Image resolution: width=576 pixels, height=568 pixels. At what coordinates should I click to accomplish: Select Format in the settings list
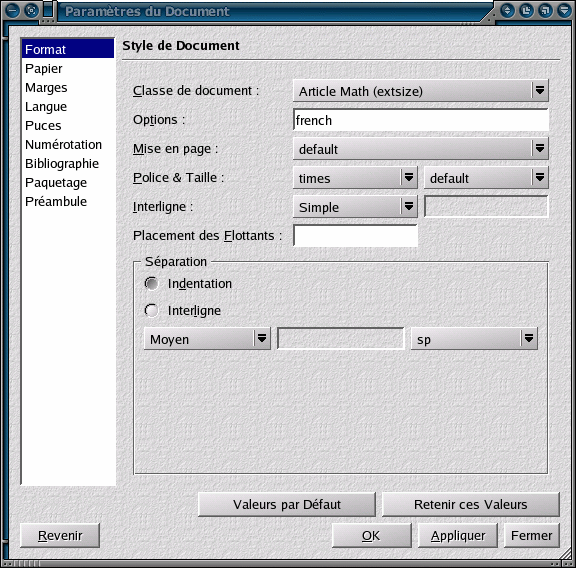click(68, 49)
